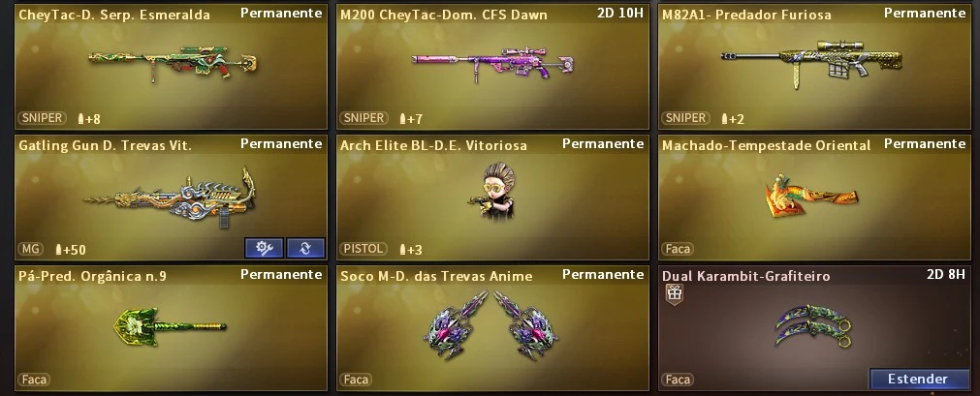Click the swap arrows button on Gatling Gun card
This screenshot has width=980, height=396.
(305, 248)
